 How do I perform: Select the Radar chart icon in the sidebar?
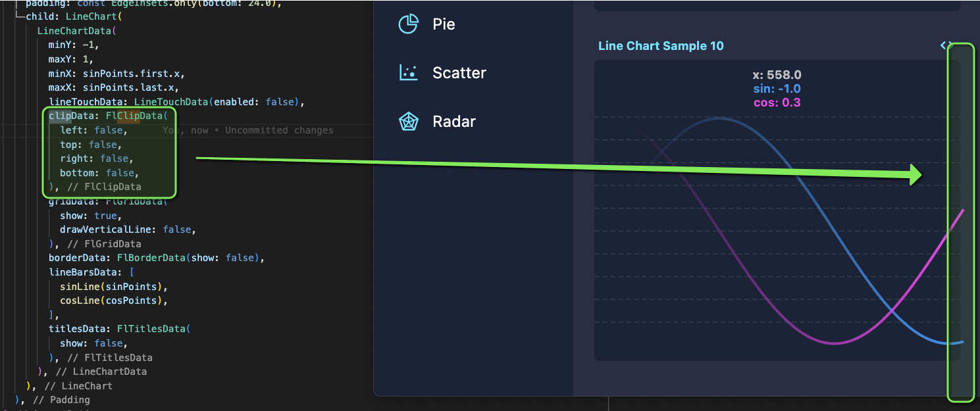[408, 121]
